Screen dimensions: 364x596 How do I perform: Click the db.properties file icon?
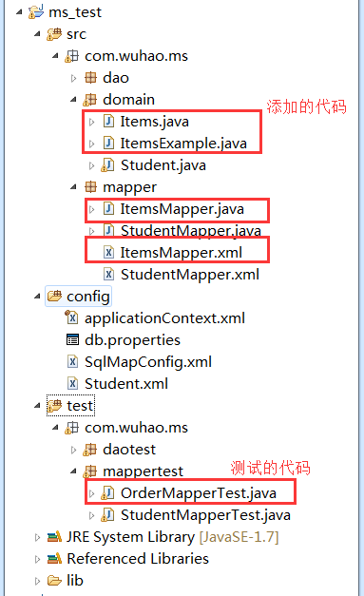72,339
